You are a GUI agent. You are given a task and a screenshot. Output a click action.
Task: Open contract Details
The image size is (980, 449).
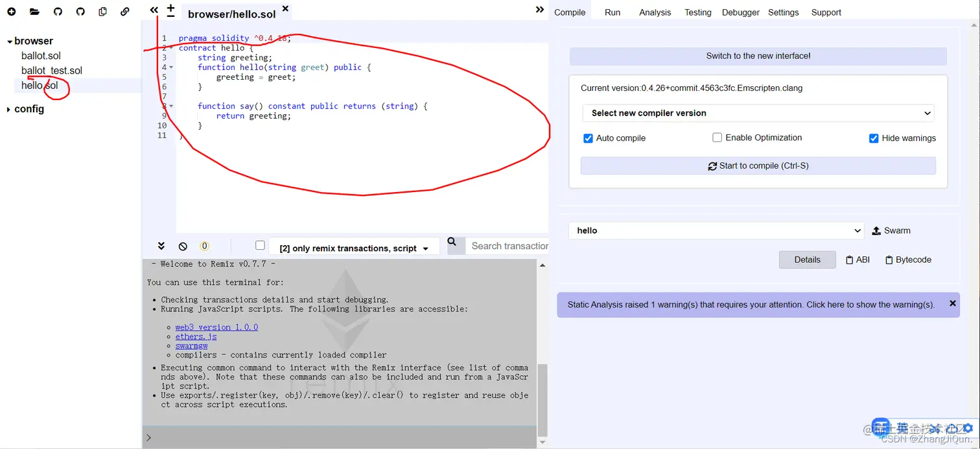coord(808,260)
